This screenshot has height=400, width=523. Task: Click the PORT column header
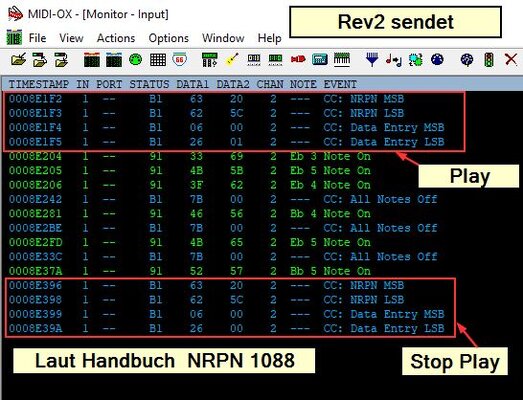pyautogui.click(x=109, y=84)
